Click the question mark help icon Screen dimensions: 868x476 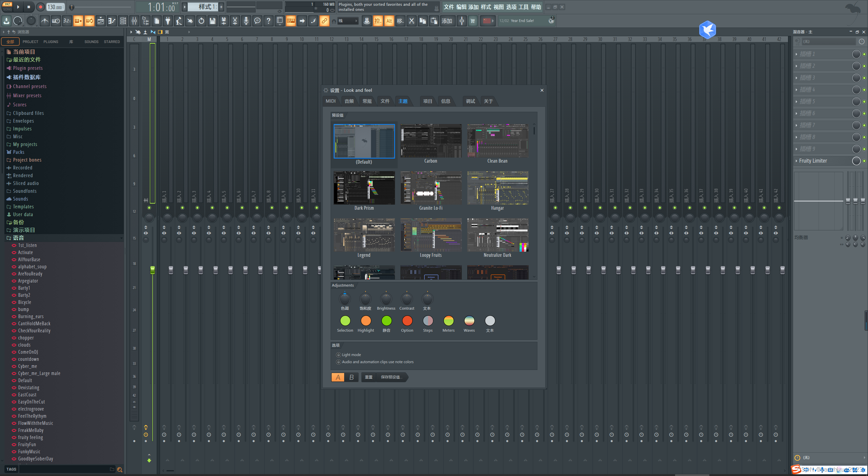point(269,21)
